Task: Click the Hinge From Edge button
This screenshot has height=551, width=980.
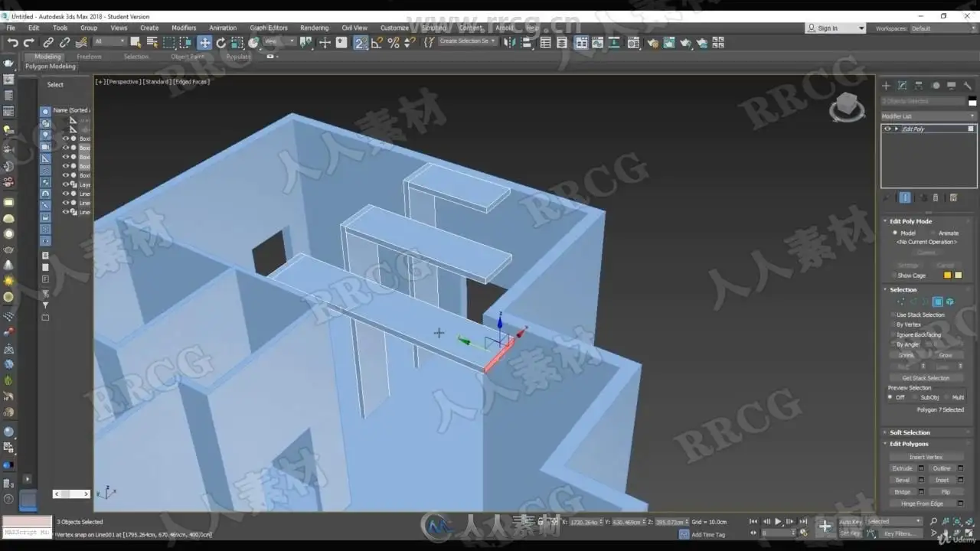Action: [x=922, y=504]
